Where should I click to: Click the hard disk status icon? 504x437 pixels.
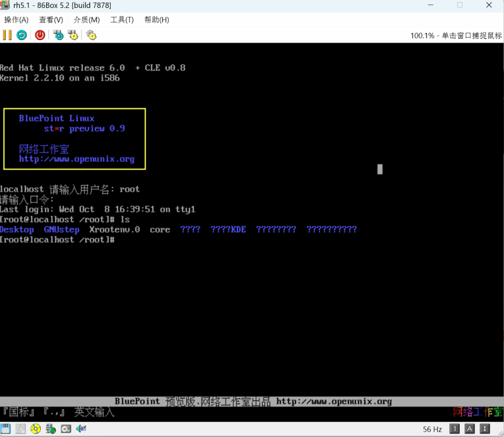66,429
